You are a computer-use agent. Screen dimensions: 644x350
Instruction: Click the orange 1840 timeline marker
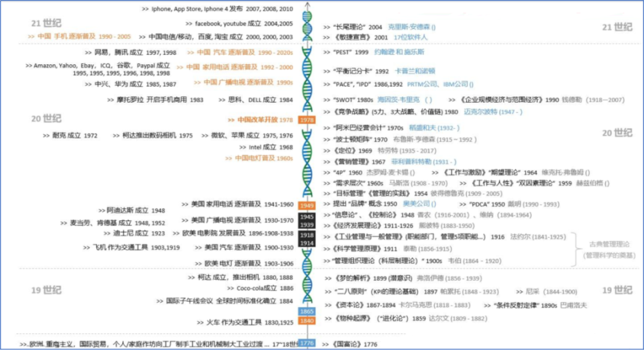point(307,321)
